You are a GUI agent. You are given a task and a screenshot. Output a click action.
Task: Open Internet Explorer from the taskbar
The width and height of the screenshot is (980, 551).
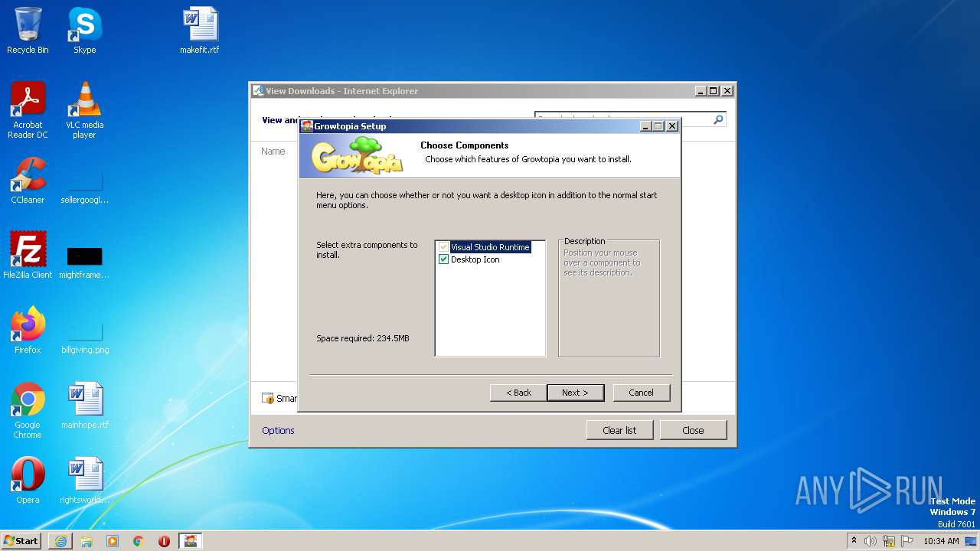point(60,540)
